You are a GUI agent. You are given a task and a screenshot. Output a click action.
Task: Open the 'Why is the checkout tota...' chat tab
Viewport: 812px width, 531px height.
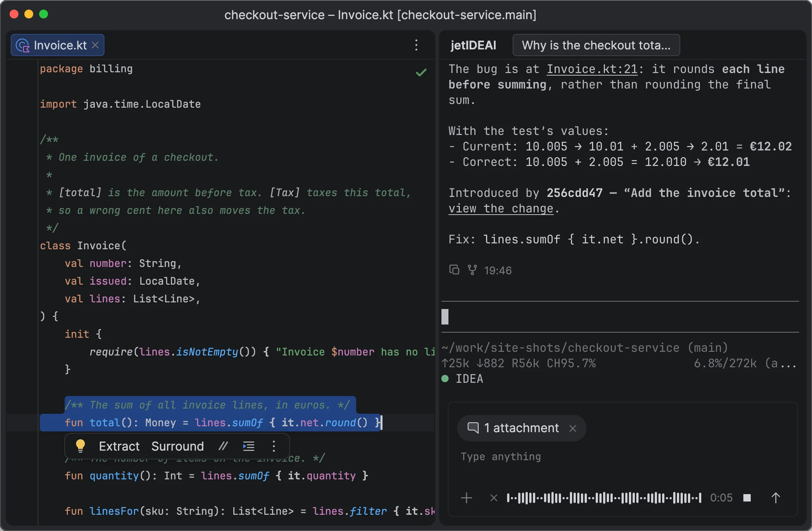pos(596,45)
